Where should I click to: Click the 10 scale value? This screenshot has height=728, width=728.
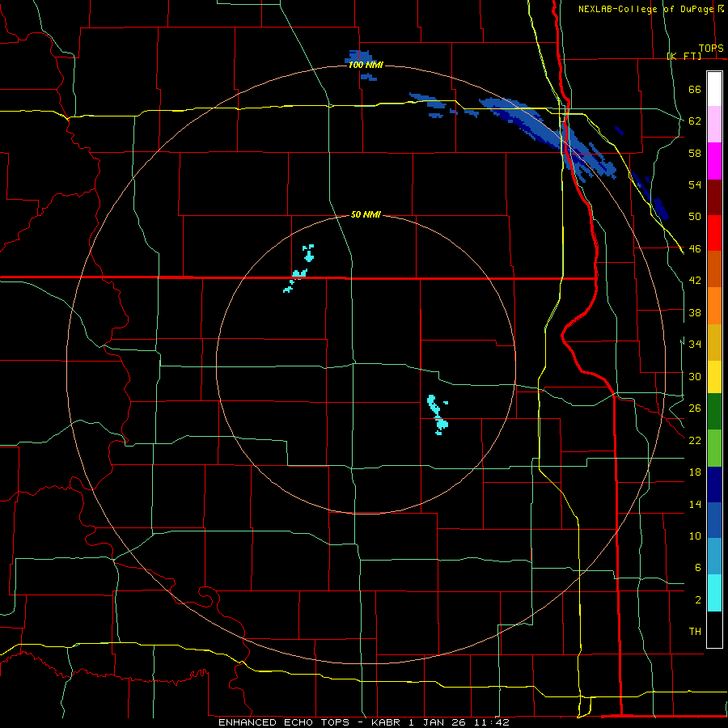695,535
